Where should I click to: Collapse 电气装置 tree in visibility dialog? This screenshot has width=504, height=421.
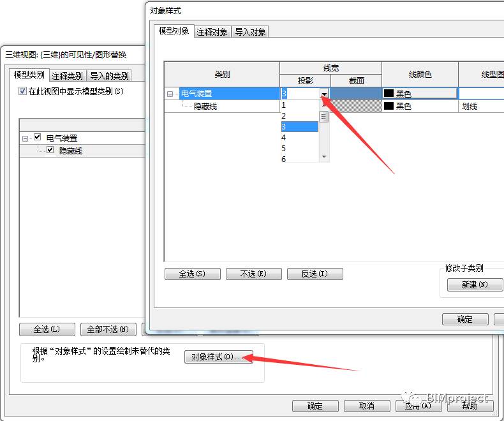[25, 139]
